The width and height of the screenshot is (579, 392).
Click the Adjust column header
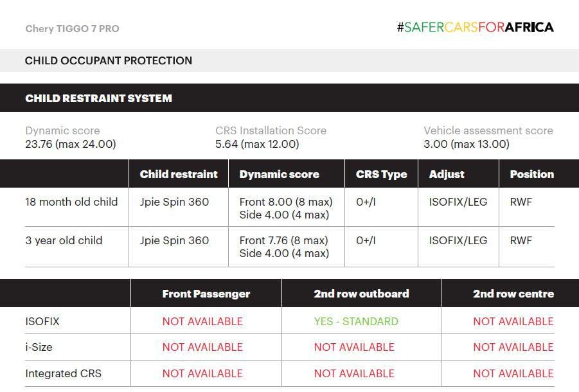click(x=447, y=174)
